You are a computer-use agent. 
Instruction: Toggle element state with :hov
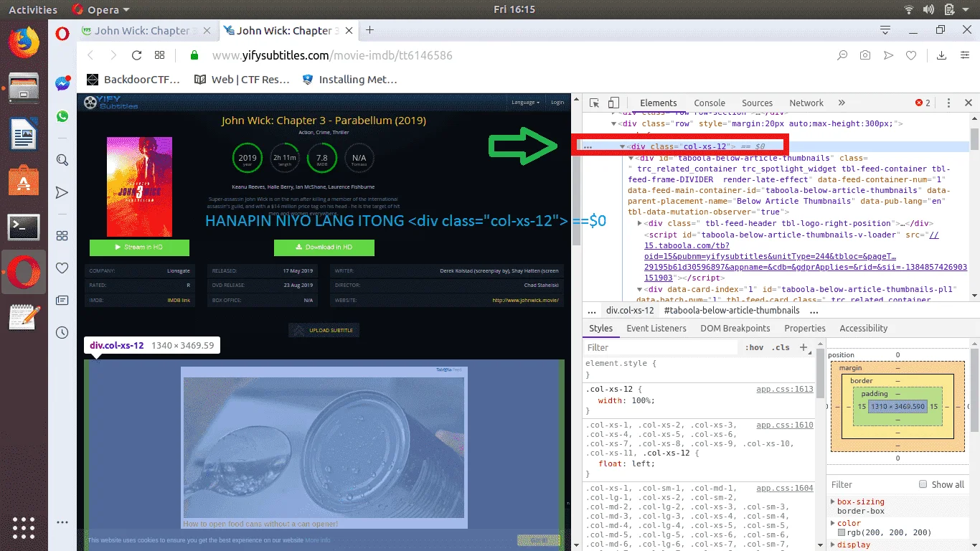tap(755, 347)
